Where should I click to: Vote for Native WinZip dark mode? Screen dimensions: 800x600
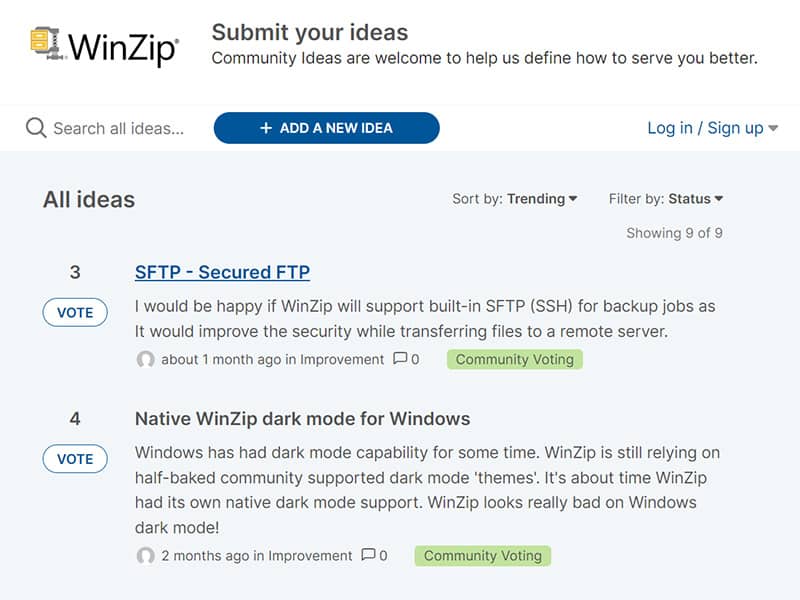[x=74, y=459]
